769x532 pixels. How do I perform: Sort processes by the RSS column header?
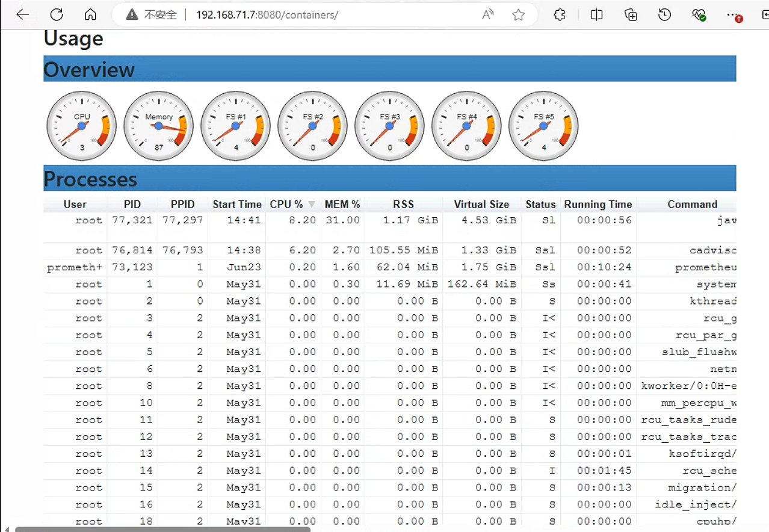tap(404, 204)
